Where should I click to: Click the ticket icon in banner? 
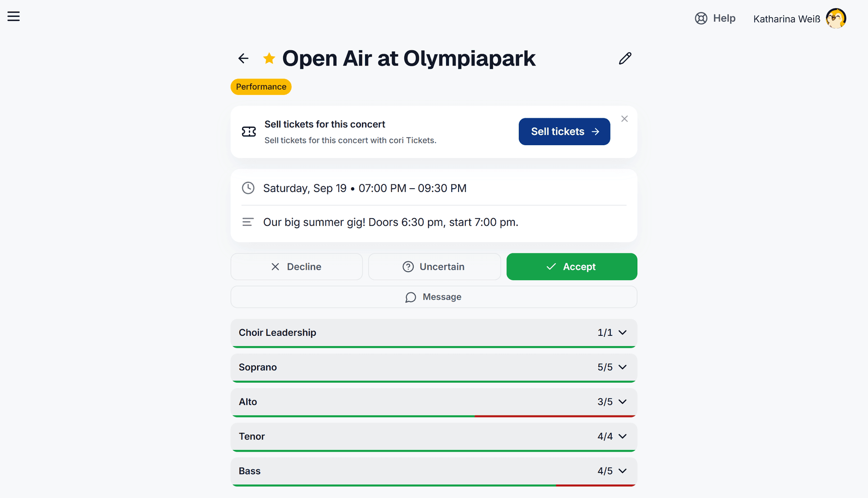249,132
